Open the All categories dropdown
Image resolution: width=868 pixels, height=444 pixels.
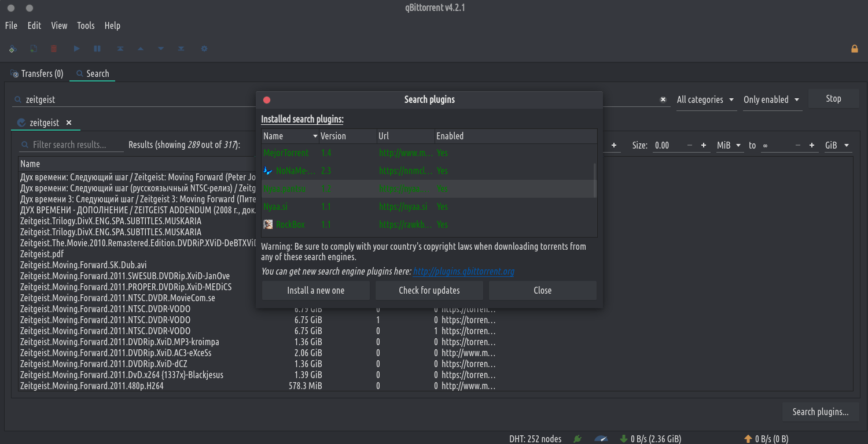click(x=706, y=99)
